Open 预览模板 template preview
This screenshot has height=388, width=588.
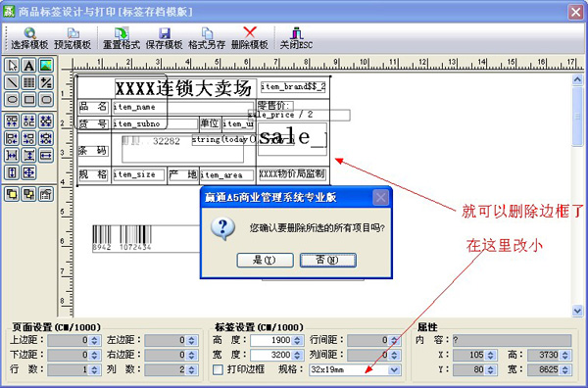(73, 38)
